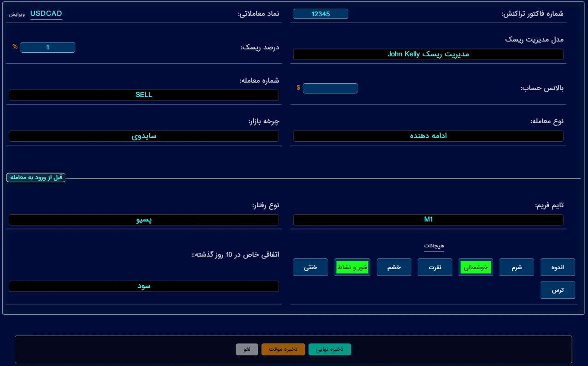Click the لغو (cancel) button
Viewport: 588px width, 366px height.
click(x=247, y=349)
